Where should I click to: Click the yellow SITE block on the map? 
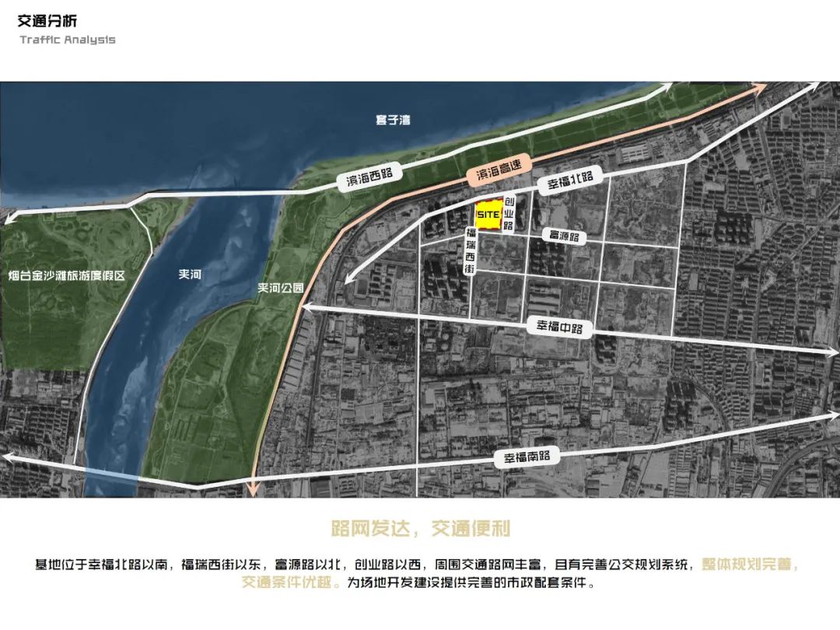488,215
